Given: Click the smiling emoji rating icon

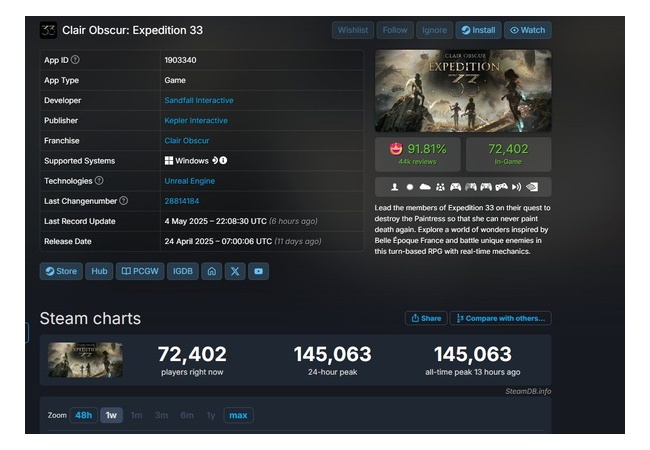Looking at the screenshot, I should [396, 148].
